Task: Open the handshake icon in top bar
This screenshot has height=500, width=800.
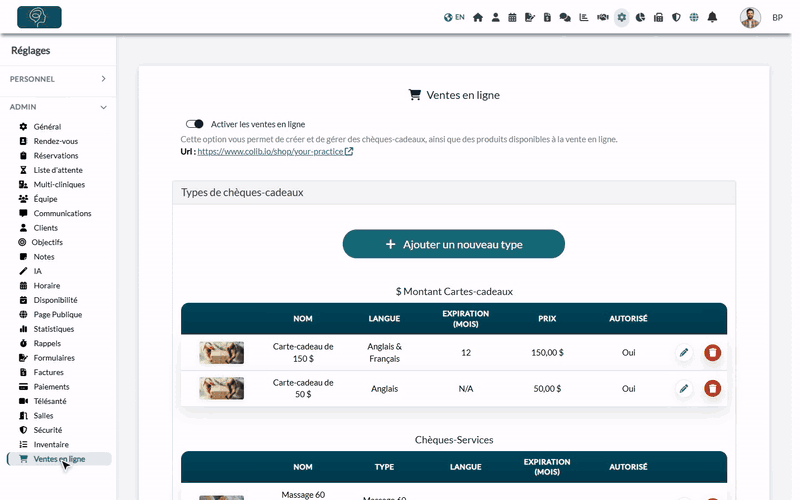Action: (x=603, y=17)
